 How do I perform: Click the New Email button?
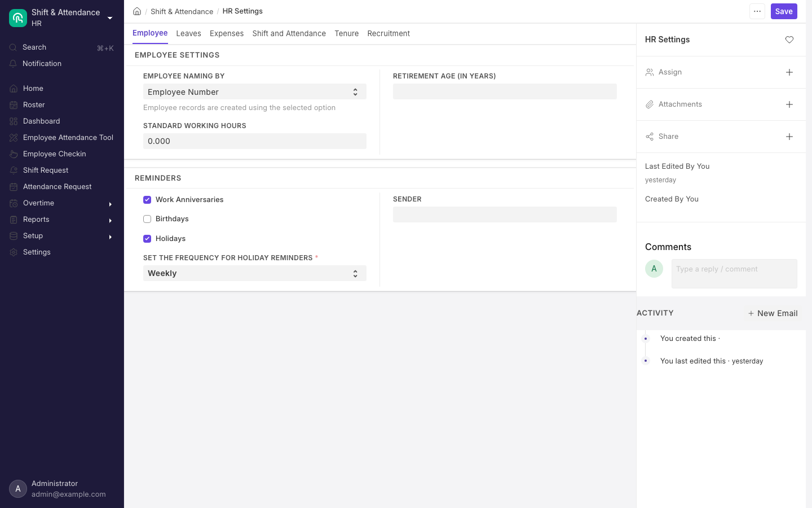pyautogui.click(x=773, y=313)
